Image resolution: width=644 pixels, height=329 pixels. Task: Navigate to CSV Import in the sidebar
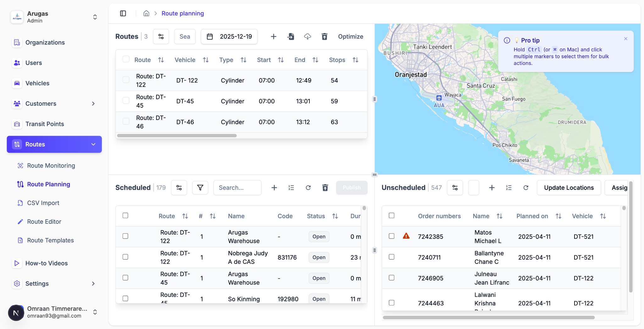pos(43,203)
